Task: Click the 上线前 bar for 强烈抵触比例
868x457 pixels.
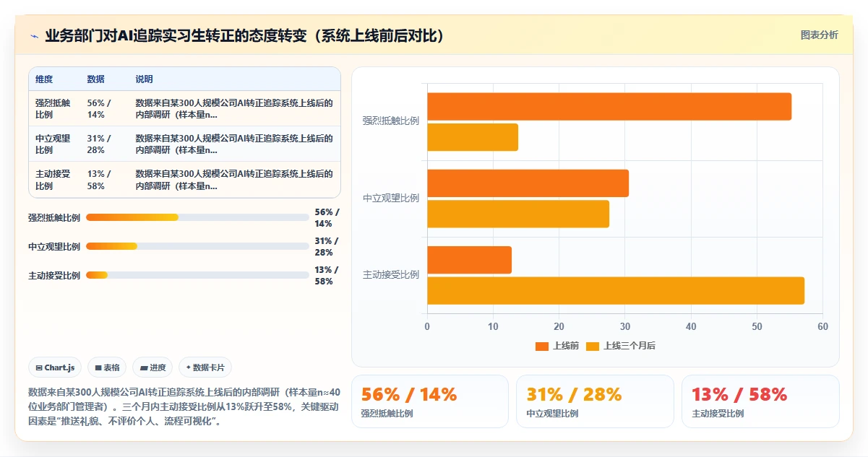Action: [609, 107]
